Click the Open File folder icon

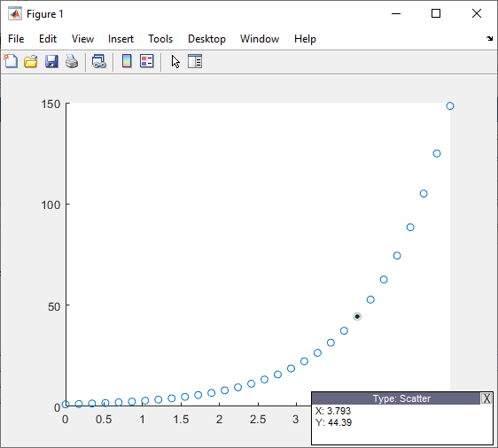coord(31,61)
